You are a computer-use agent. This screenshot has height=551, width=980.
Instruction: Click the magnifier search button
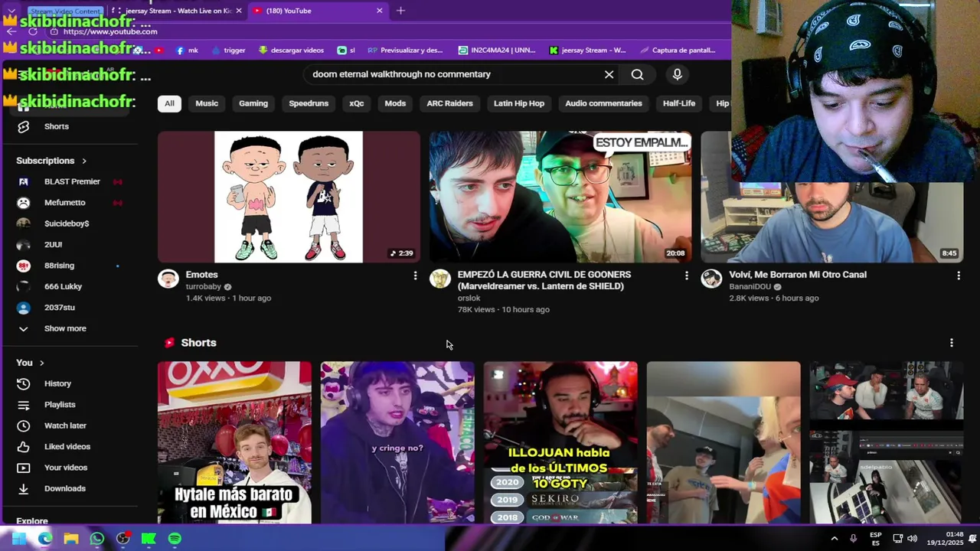click(637, 74)
